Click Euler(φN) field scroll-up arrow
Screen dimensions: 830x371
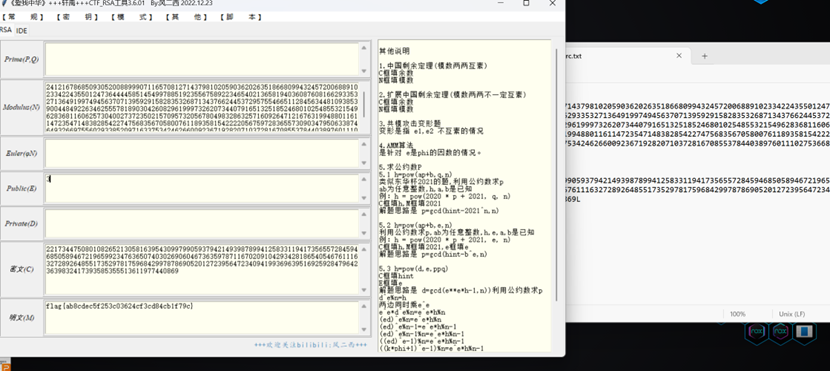pos(364,144)
